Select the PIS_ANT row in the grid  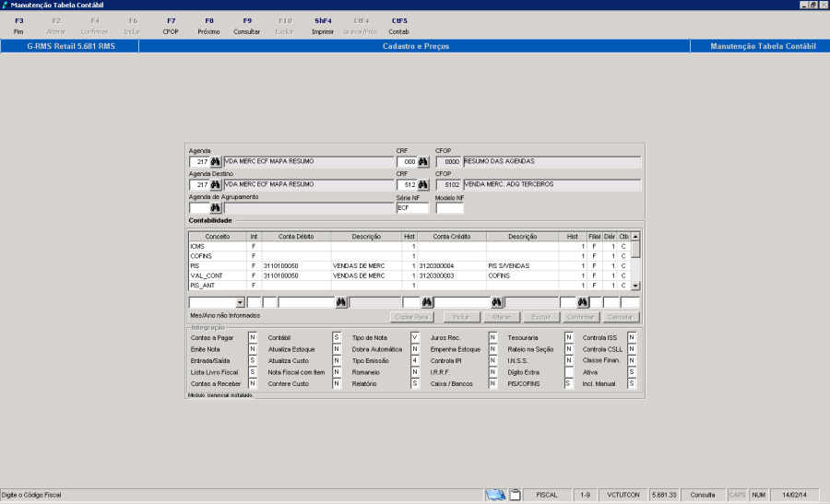tap(410, 286)
